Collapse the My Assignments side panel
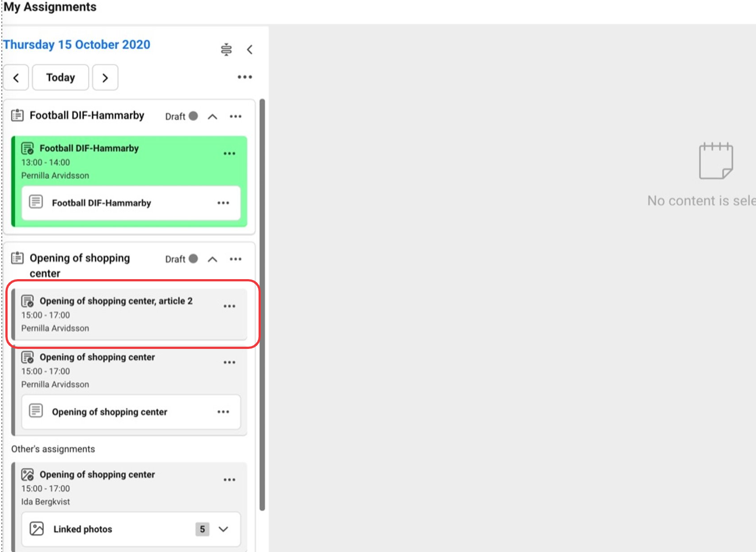The image size is (756, 552). 250,49
